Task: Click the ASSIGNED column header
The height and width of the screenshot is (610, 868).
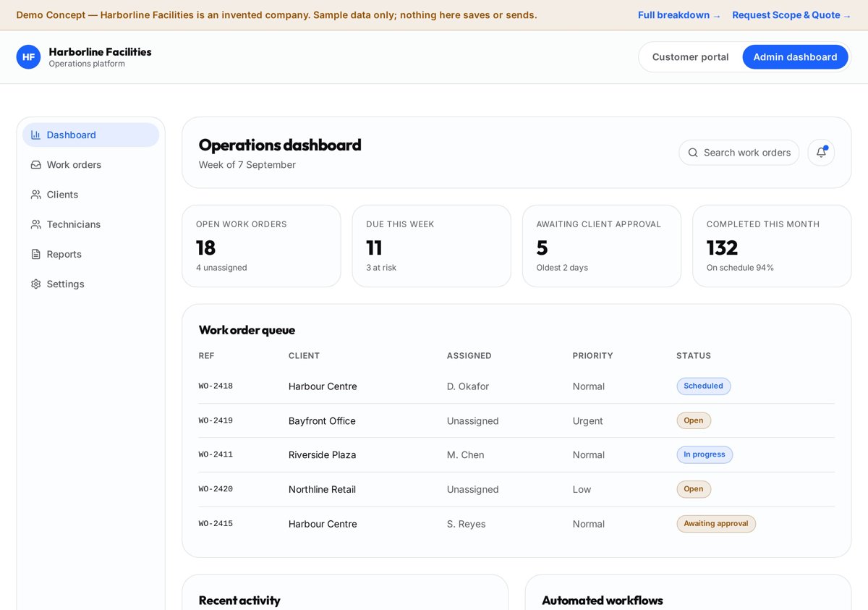Action: pyautogui.click(x=469, y=356)
